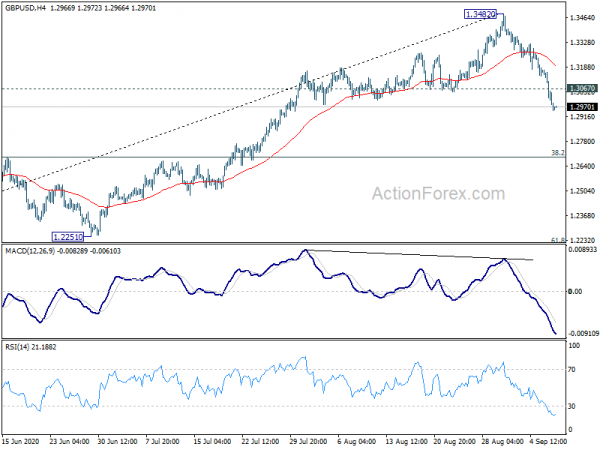This screenshot has width=600, height=450.
Task: Select the 1.34820 high price label
Action: coord(480,15)
